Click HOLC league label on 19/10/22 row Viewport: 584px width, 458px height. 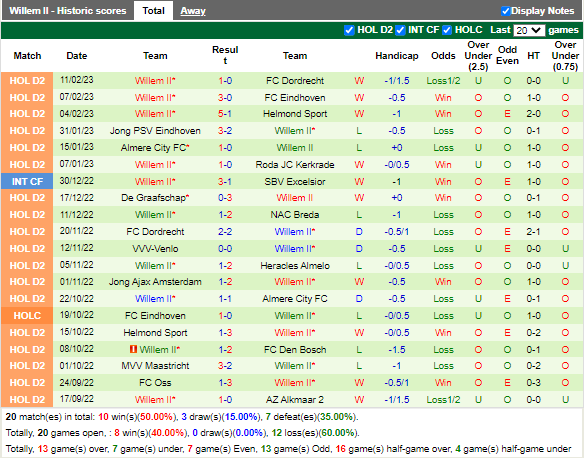[27, 315]
